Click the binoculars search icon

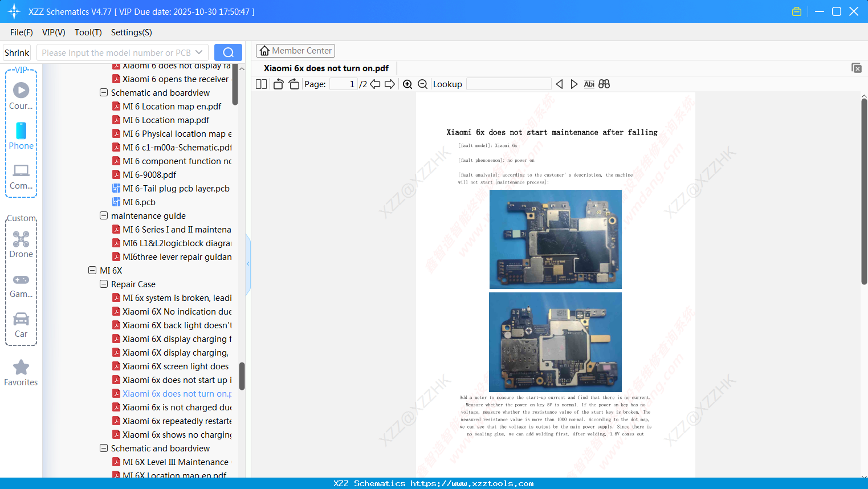click(604, 84)
